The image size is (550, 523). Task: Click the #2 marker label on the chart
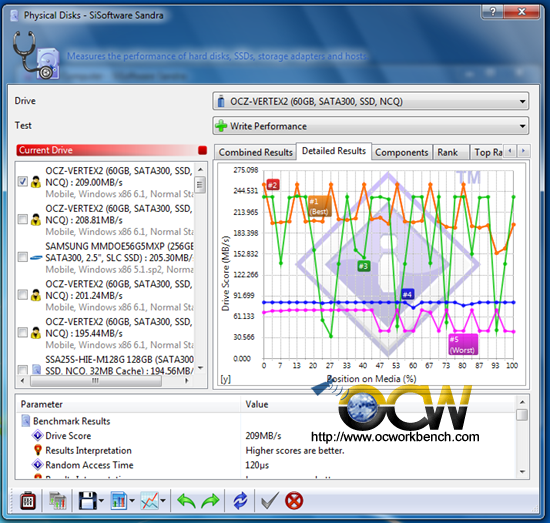[x=273, y=185]
